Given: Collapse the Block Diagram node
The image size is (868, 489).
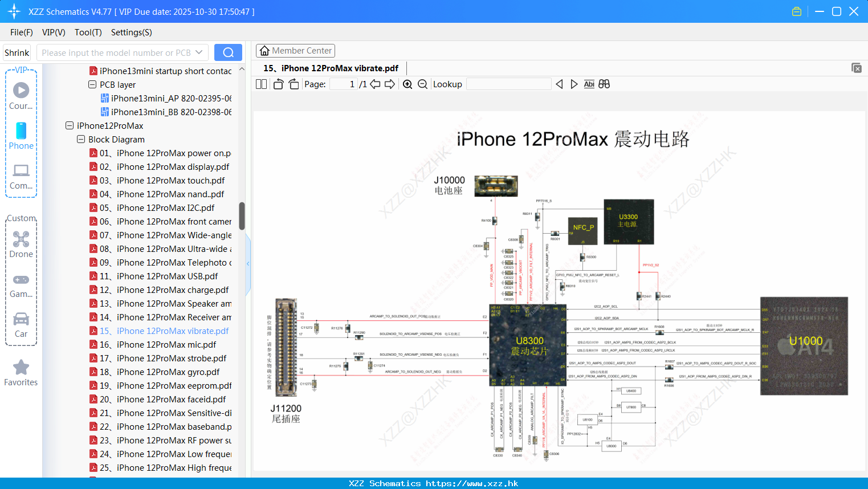Looking at the screenshot, I should click(x=81, y=139).
